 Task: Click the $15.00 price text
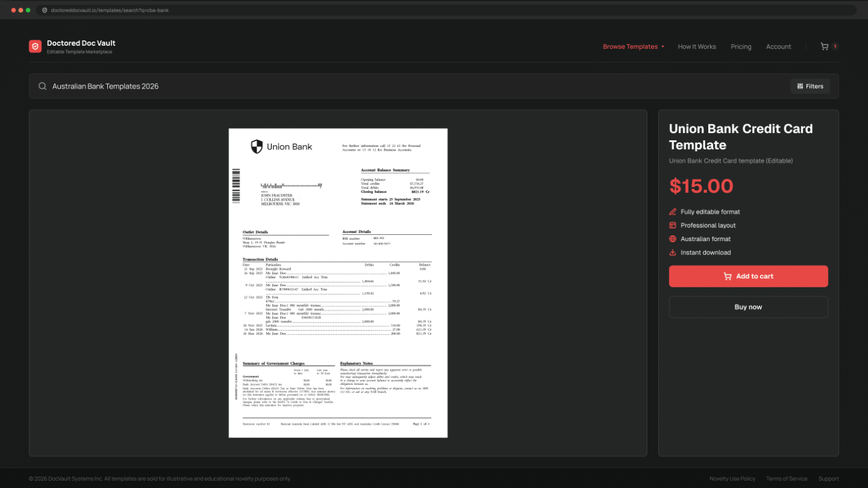coord(701,186)
